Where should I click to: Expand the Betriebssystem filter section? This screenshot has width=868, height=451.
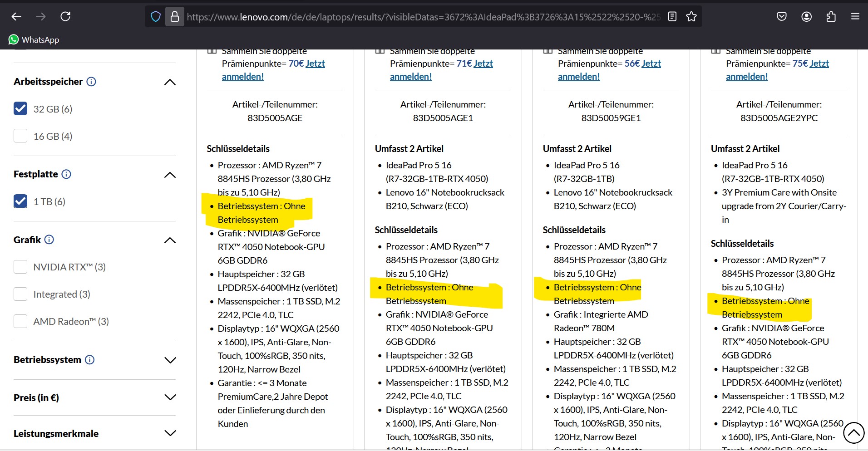170,360
